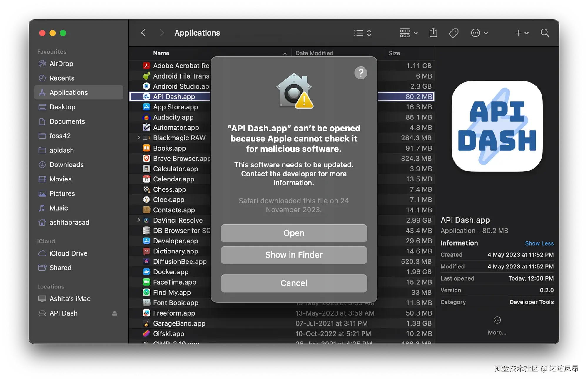
Task: Open the Finder search magnifier
Action: coord(545,33)
